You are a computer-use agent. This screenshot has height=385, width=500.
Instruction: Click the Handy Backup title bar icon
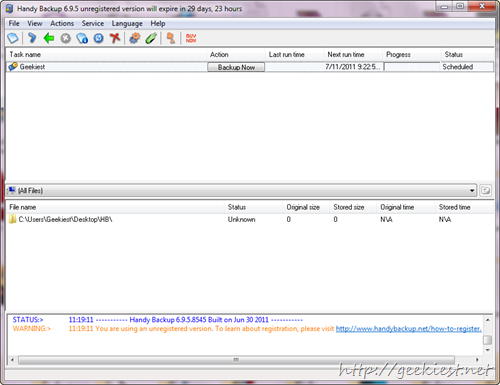pos(10,9)
